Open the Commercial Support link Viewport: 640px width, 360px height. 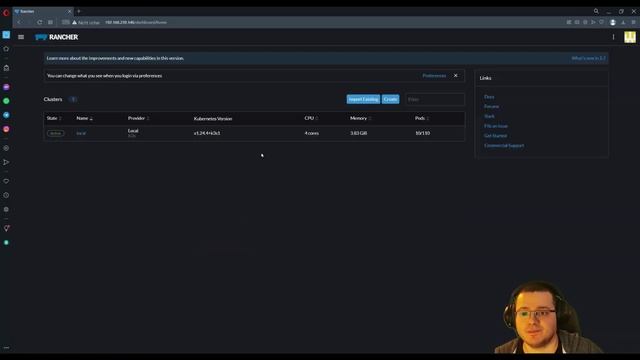tap(504, 146)
